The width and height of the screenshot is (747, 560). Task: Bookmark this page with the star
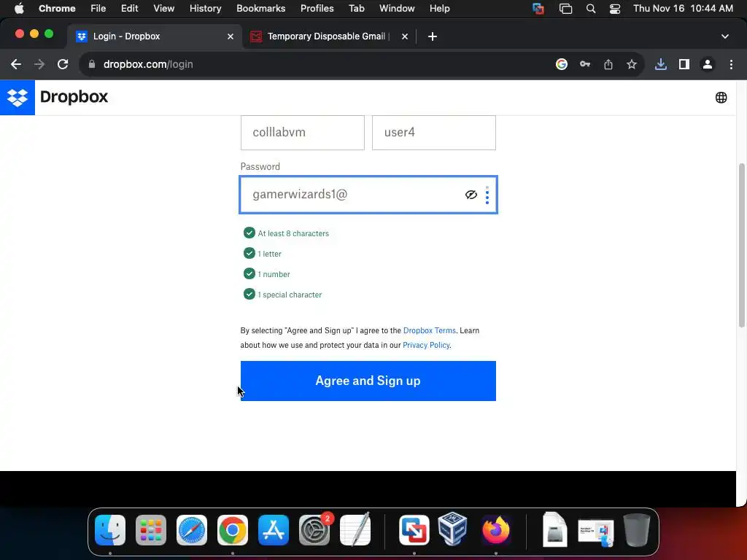point(632,64)
